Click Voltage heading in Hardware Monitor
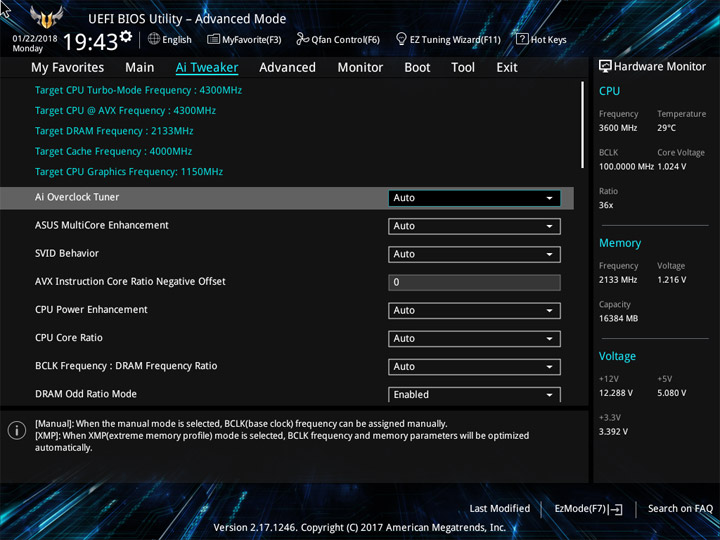Screen dimensions: 720x540 tap(617, 356)
